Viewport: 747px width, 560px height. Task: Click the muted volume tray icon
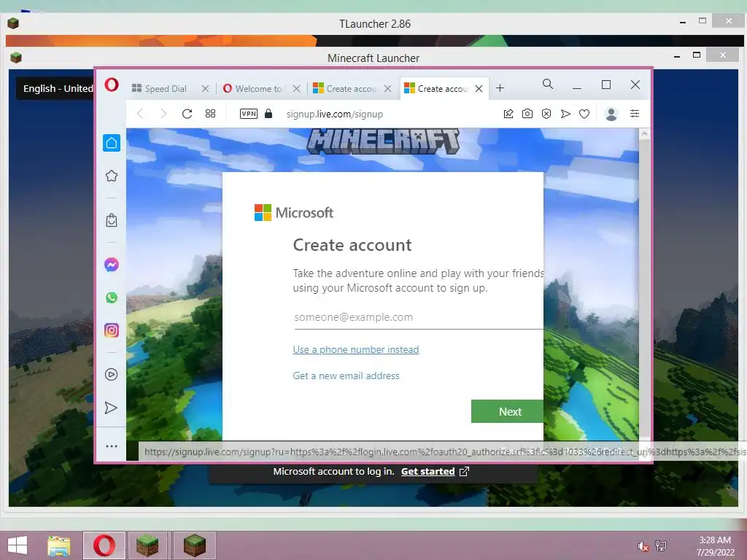pyautogui.click(x=643, y=546)
